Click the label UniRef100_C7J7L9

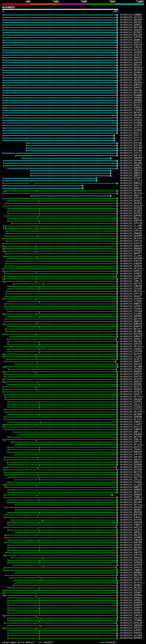point(131,180)
